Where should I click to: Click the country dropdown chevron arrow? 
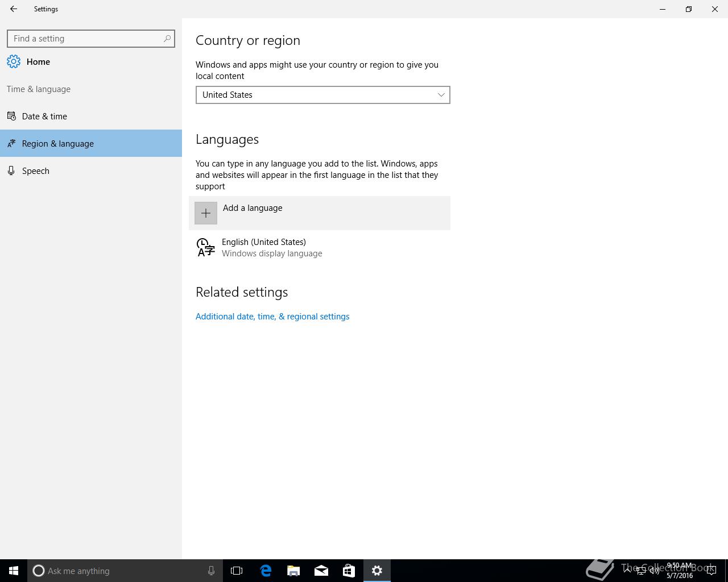[x=441, y=95]
